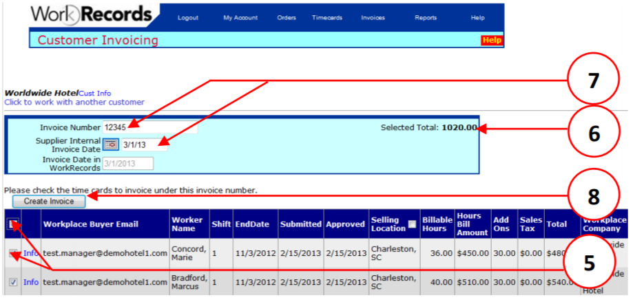Click the red Help button
Image resolution: width=644 pixels, height=304 pixels.
[492, 40]
